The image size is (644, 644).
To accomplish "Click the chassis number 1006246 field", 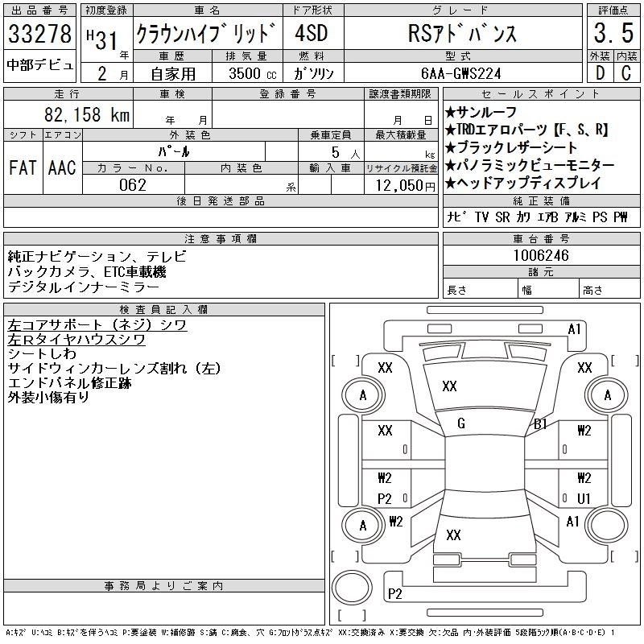I will 541,256.
